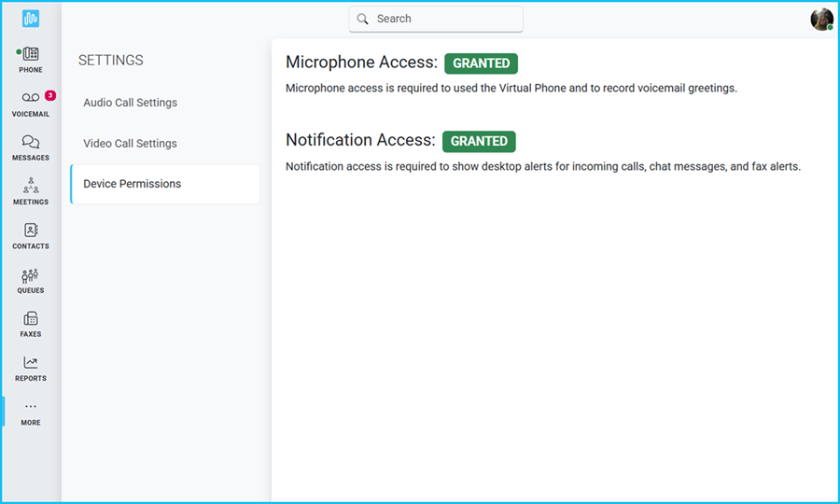Click the Notification Access GRANTED badge
This screenshot has width=840, height=504.
(479, 141)
